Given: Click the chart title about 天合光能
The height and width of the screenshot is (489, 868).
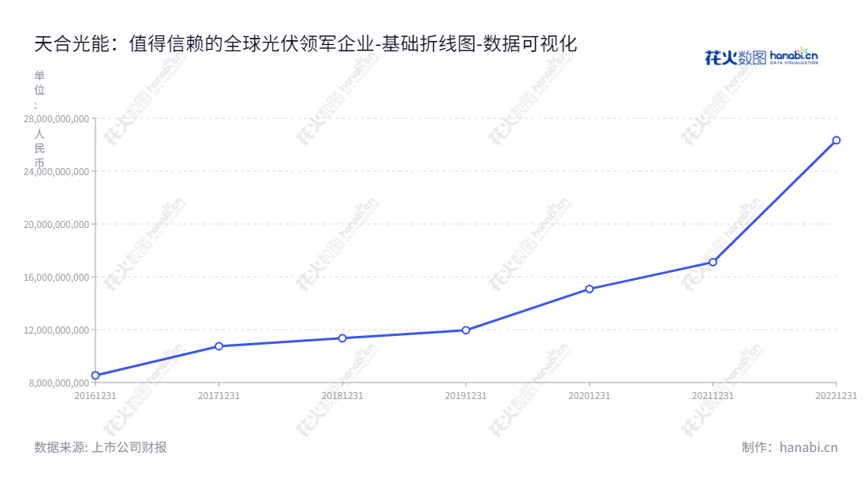Looking at the screenshot, I should (305, 43).
